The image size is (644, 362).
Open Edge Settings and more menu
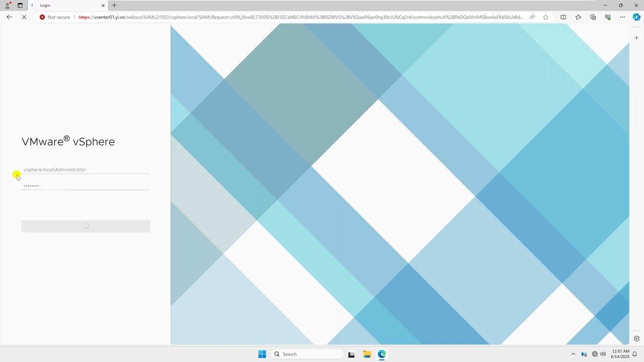[622, 17]
